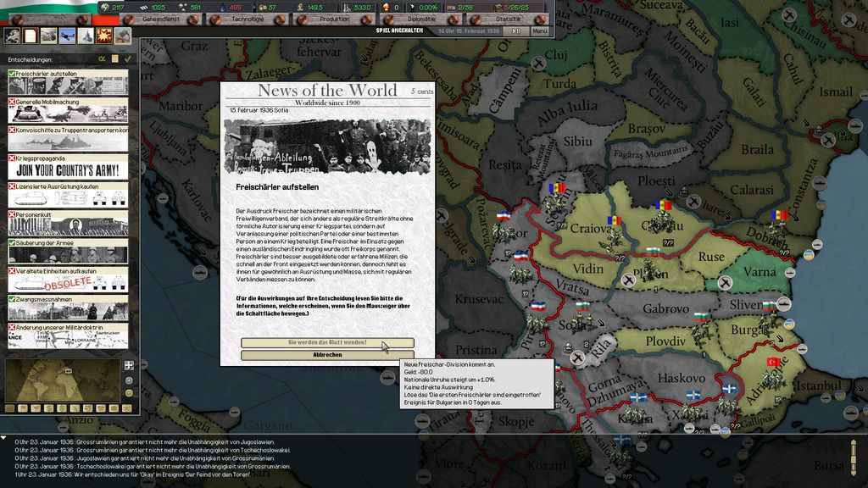The height and width of the screenshot is (488, 868).
Task: Click the crude oil drop resource icon
Action: pos(223,7)
